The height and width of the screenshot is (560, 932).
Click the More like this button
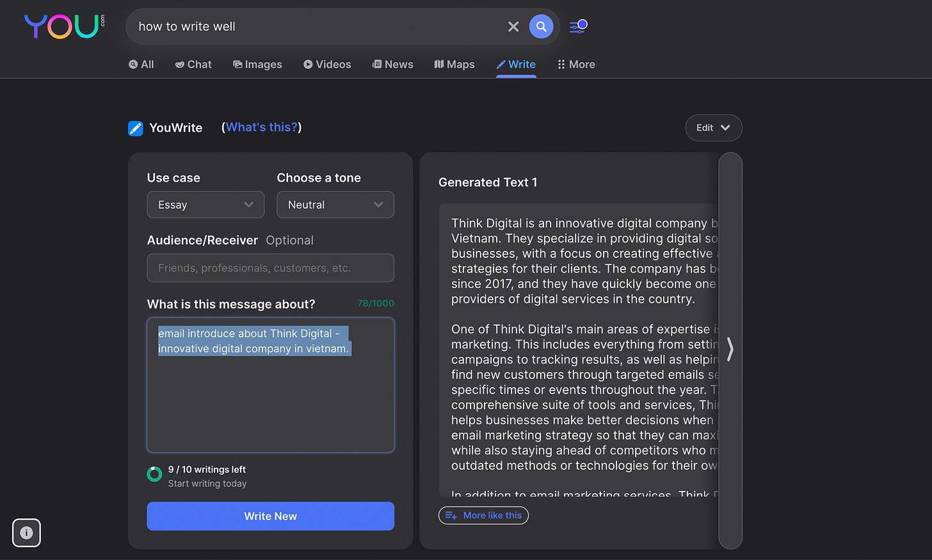pyautogui.click(x=483, y=515)
